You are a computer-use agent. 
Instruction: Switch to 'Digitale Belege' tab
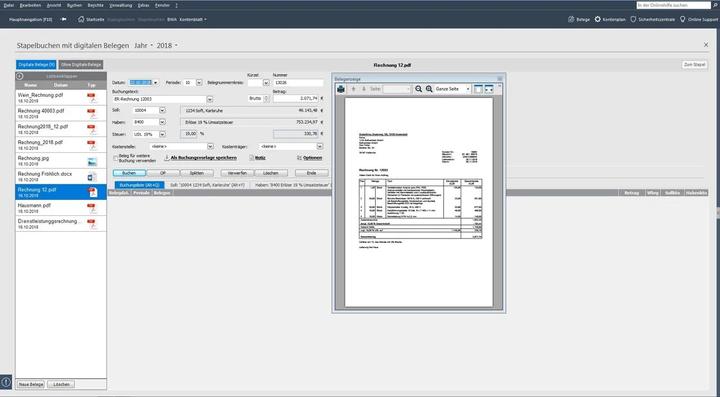36,65
